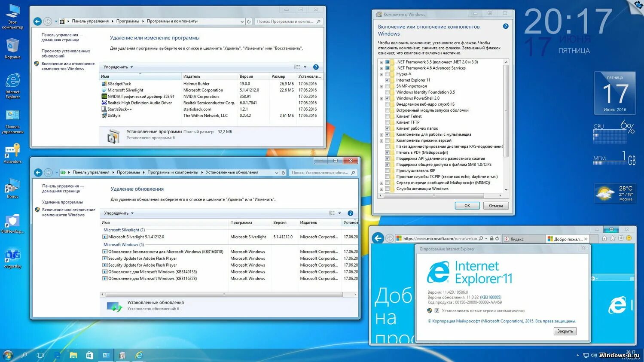
Task: Open the KB3160005 update link
Action: tap(491, 297)
